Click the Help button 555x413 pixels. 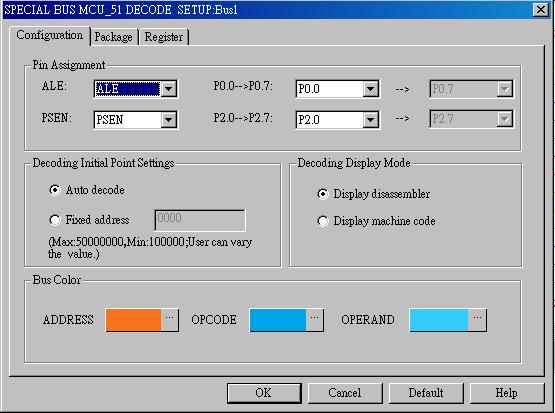[x=507, y=393]
